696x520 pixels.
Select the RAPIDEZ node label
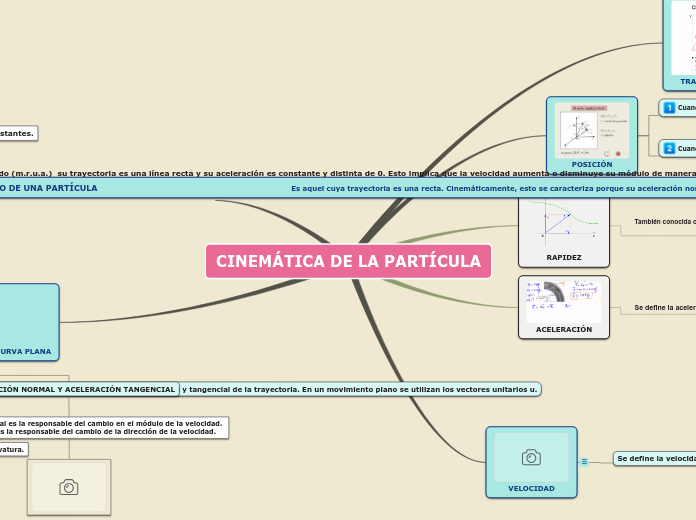(563, 257)
